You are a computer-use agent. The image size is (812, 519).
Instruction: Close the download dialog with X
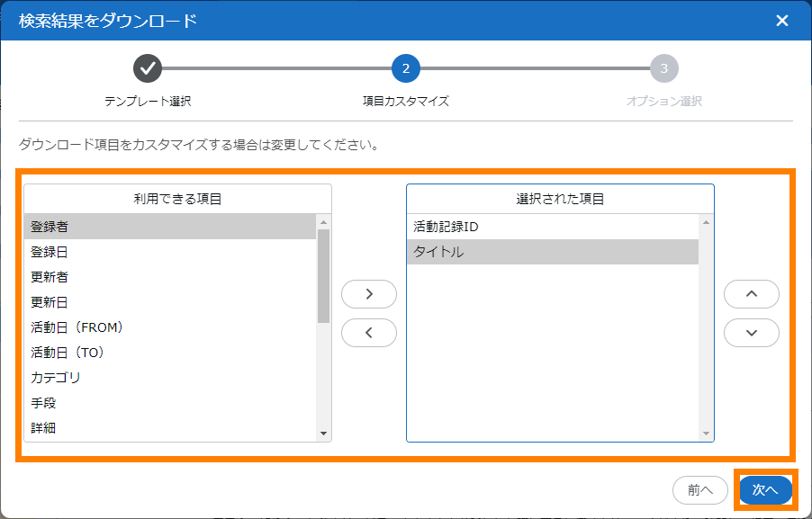781,21
